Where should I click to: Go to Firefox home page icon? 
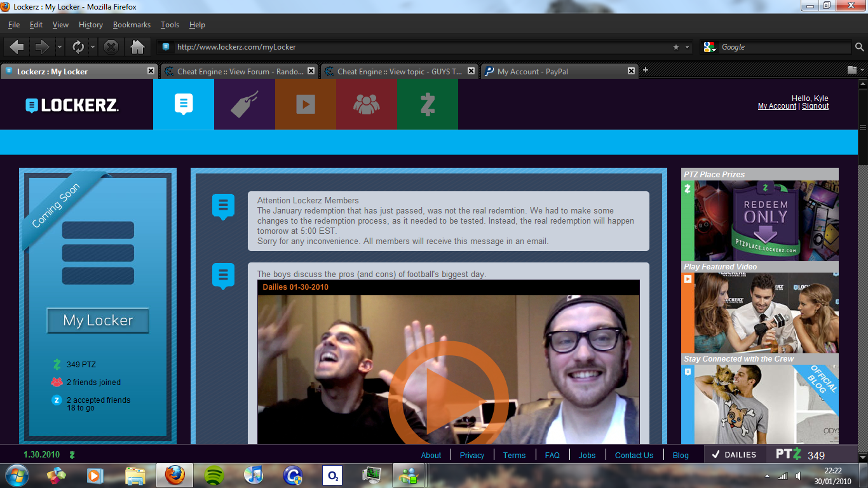pyautogui.click(x=137, y=46)
